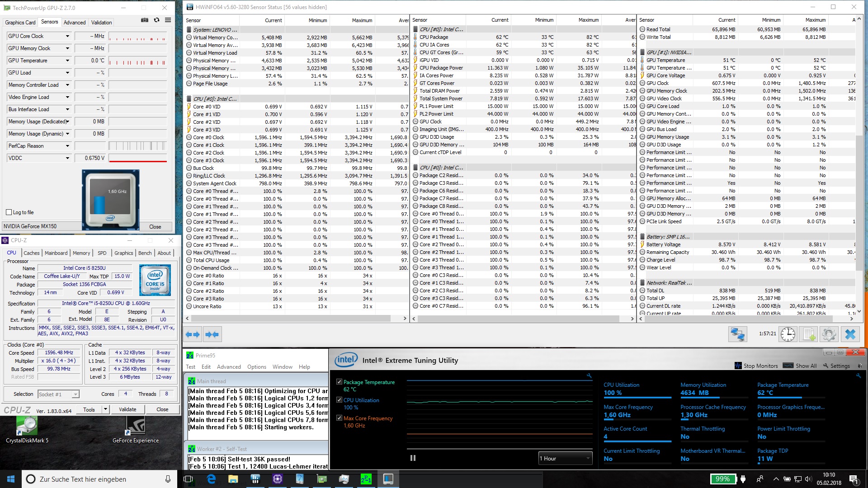Click the HWiNFO network computers icon
The image size is (868, 488).
[x=737, y=334]
